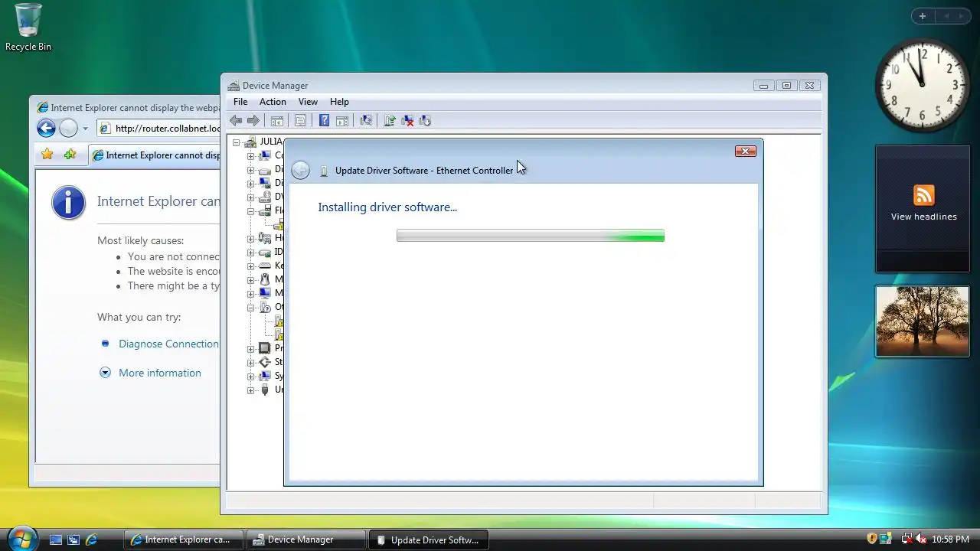
Task: Click the Windows Start orb
Action: pos(21,538)
